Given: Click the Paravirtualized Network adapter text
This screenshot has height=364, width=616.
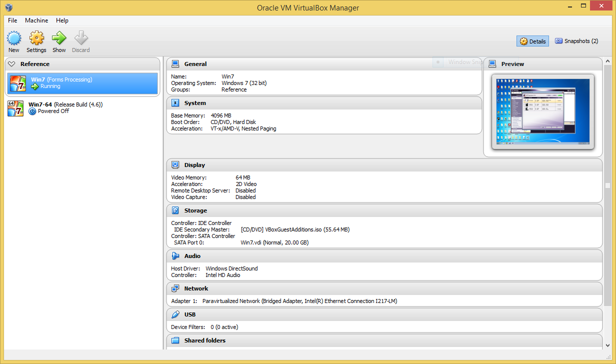Looking at the screenshot, I should coord(299,301).
